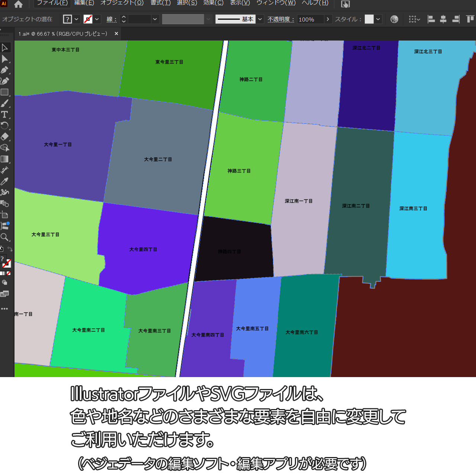This screenshot has height=476, width=476.
Task: Pick the Eyedropper tool
Action: click(5, 181)
